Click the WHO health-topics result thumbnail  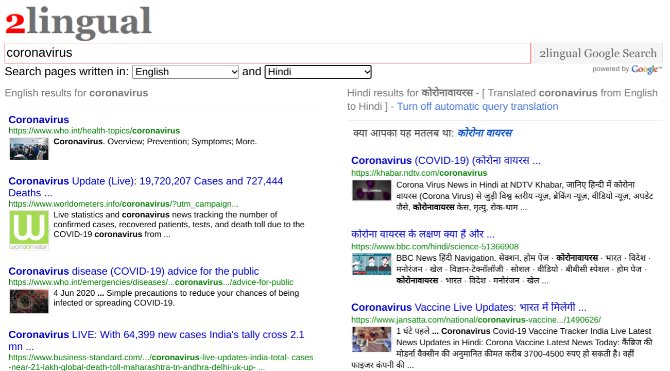pos(29,149)
